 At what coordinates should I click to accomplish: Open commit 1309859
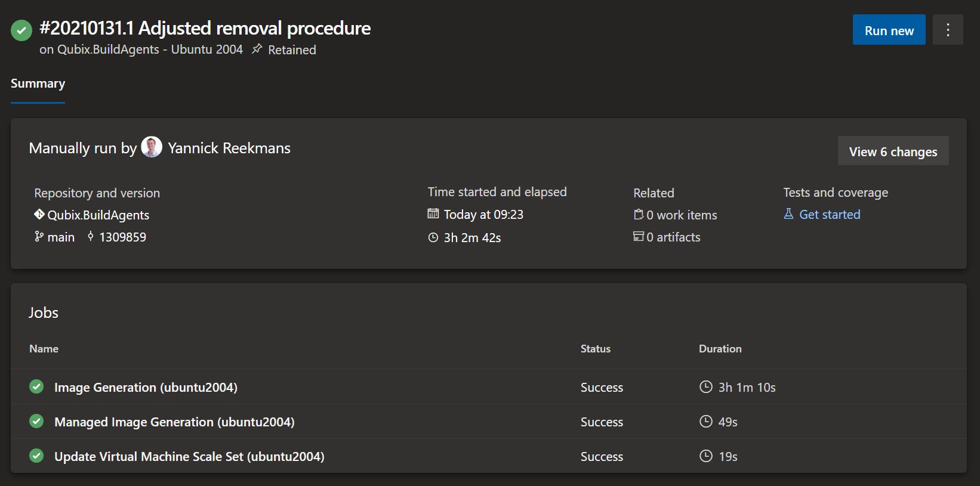coord(123,237)
